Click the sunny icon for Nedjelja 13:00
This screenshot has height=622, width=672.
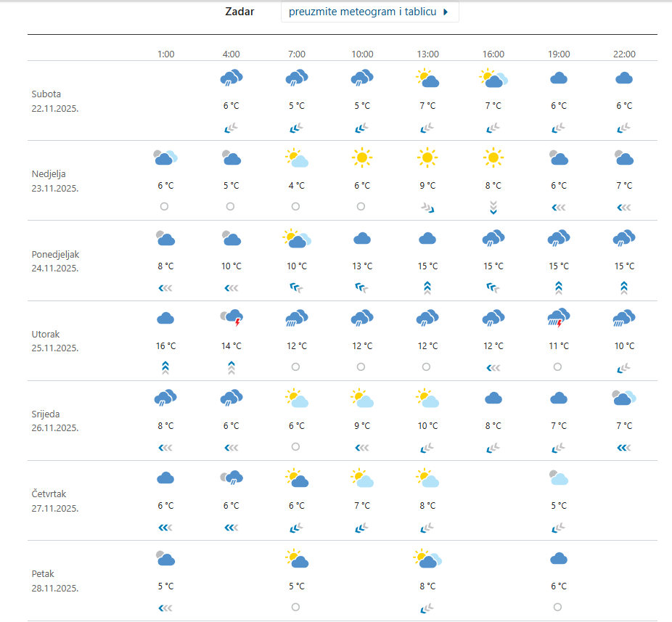(427, 157)
